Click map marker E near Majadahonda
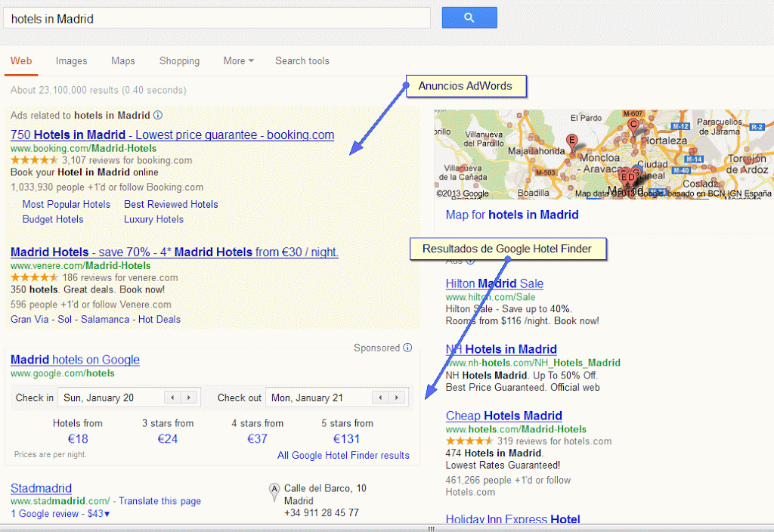The image size is (774, 532). click(571, 142)
